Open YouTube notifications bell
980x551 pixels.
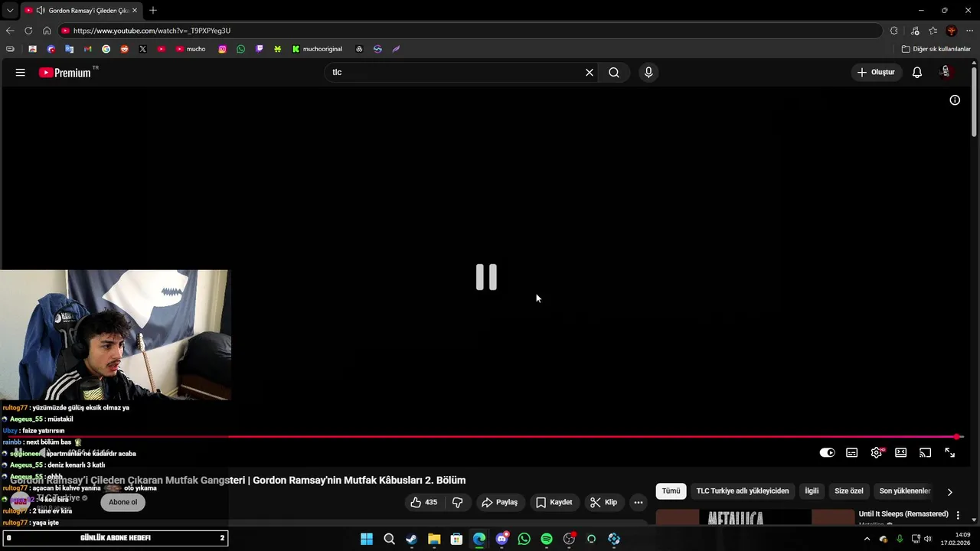click(x=916, y=73)
